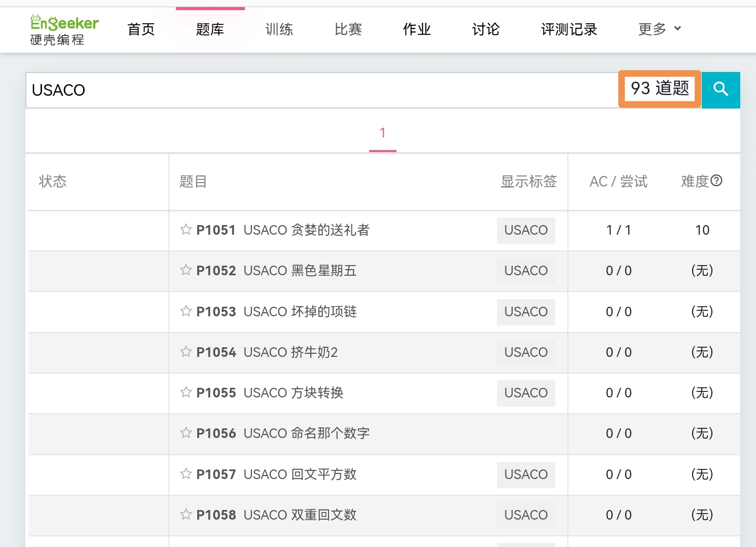Click the USACO tag on row P1052
Screen dimensions: 756x547
[526, 271]
